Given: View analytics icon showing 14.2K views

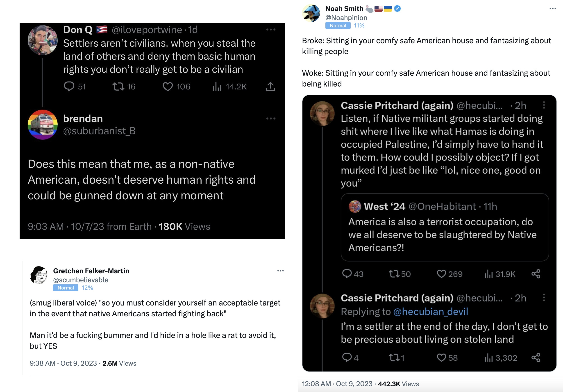Looking at the screenshot, I should click(x=217, y=86).
